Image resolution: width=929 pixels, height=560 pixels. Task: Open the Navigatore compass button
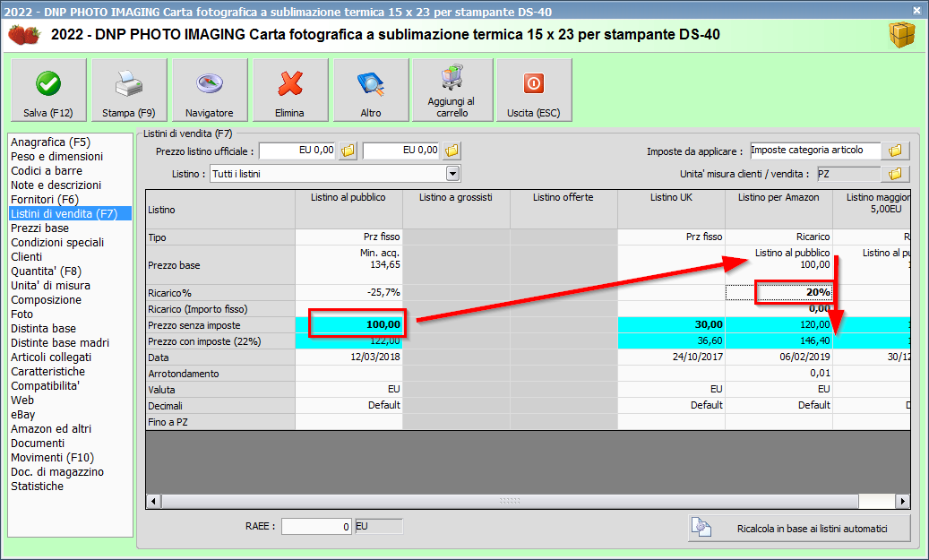click(x=209, y=90)
